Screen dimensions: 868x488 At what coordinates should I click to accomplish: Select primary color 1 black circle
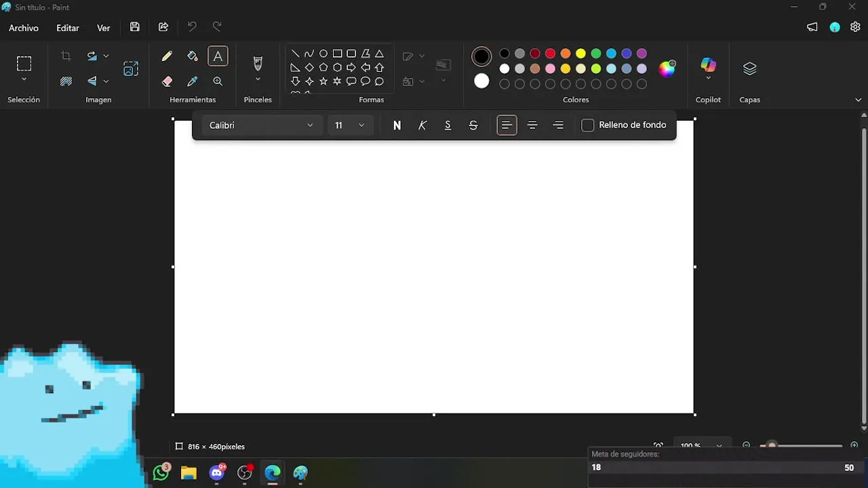(x=481, y=57)
